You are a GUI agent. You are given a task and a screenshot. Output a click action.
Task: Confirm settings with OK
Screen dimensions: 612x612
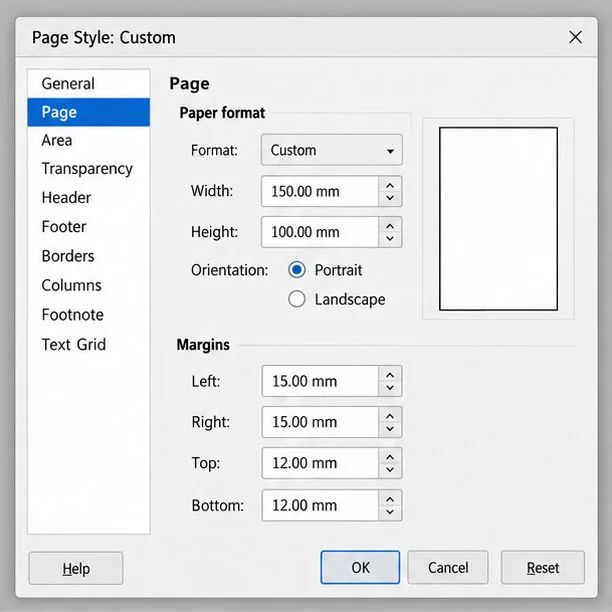360,568
